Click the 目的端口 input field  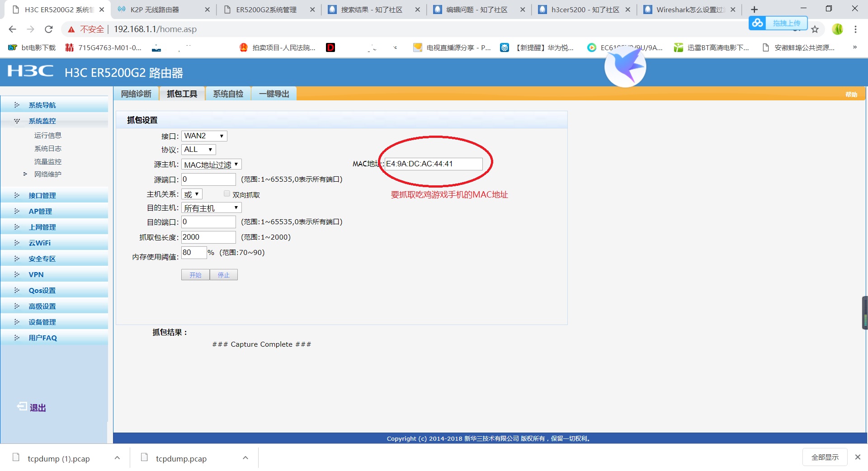coord(208,222)
